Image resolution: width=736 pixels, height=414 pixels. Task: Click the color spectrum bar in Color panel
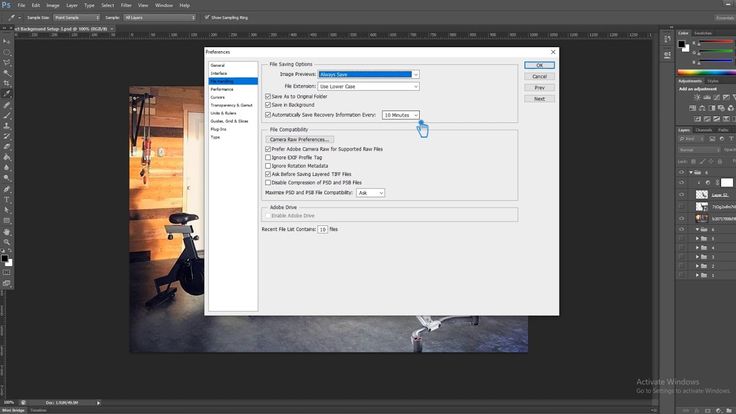(705, 71)
